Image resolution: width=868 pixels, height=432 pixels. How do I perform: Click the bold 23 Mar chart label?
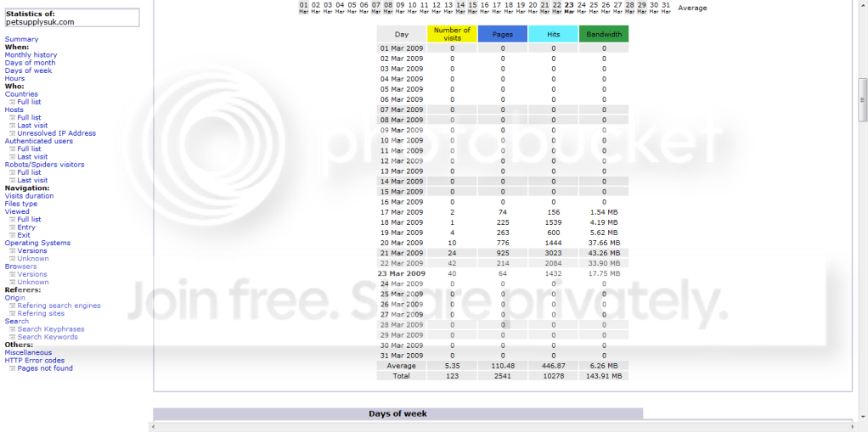569,8
